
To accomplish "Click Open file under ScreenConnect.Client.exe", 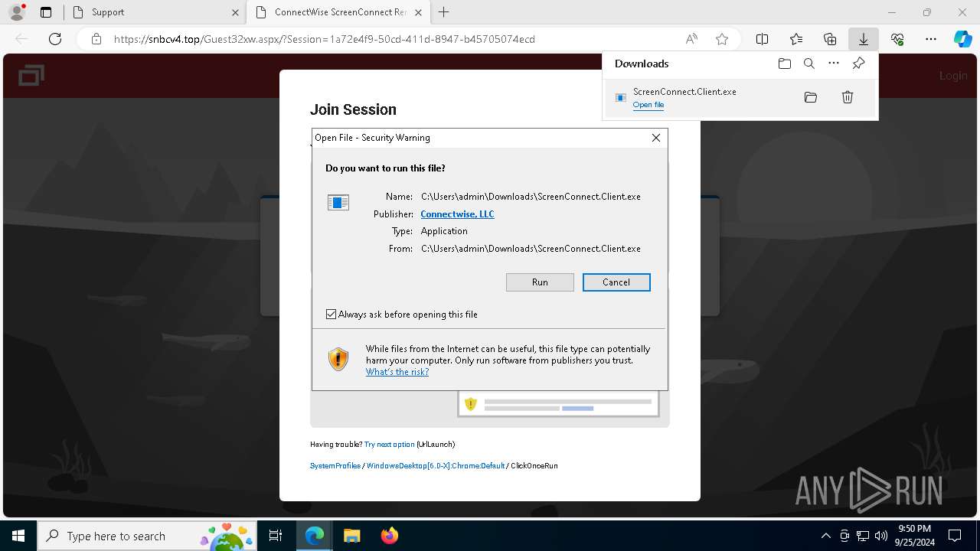I will click(648, 105).
